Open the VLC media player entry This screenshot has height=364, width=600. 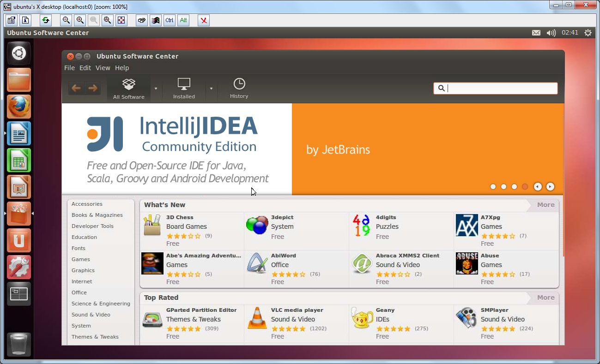click(297, 310)
